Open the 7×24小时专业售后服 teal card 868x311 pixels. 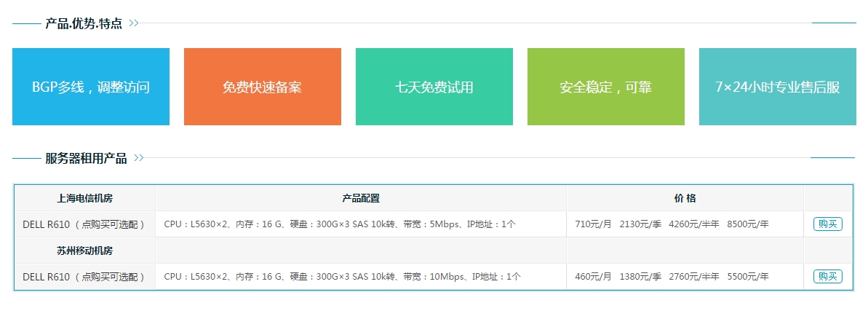click(x=777, y=87)
